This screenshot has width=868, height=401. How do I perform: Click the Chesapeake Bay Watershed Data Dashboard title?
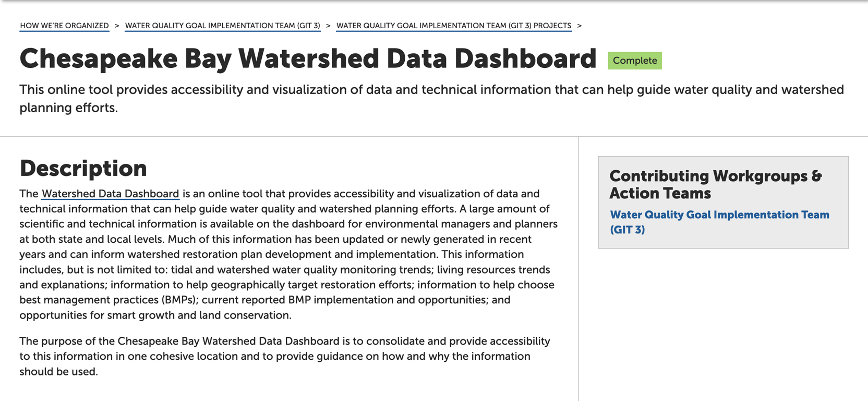click(x=308, y=58)
